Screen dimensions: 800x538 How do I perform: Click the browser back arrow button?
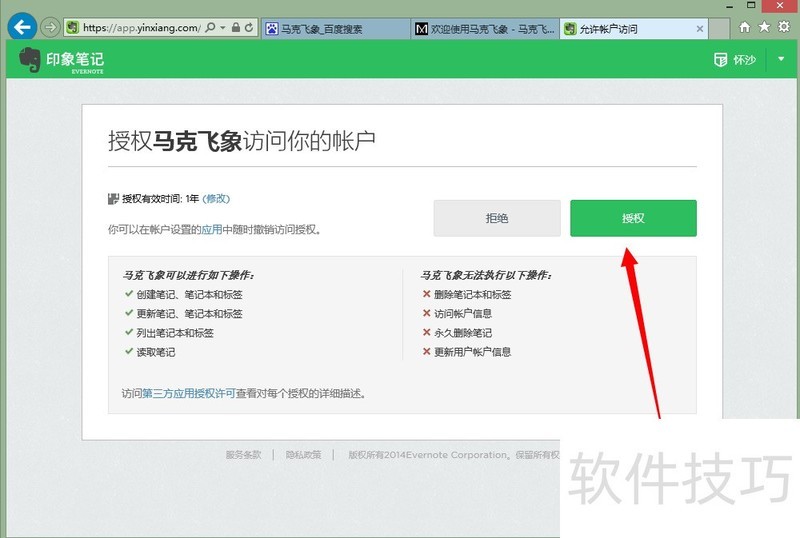tap(22, 27)
